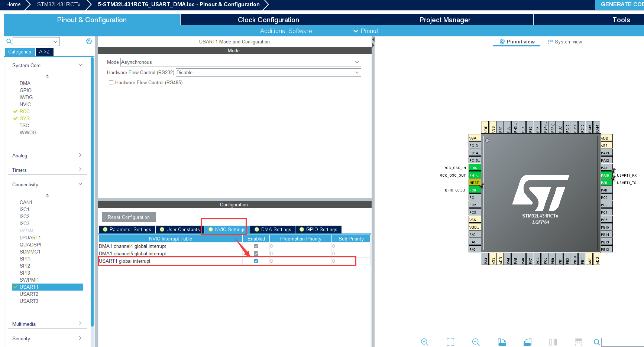Image resolution: width=644 pixels, height=347 pixels.
Task: Open the Project Manager tab
Action: (x=445, y=20)
